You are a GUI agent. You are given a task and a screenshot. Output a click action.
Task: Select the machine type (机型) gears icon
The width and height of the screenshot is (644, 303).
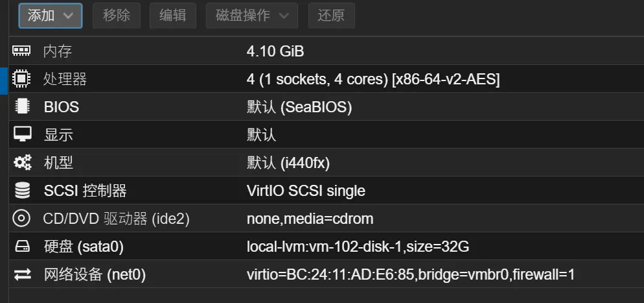click(x=22, y=162)
